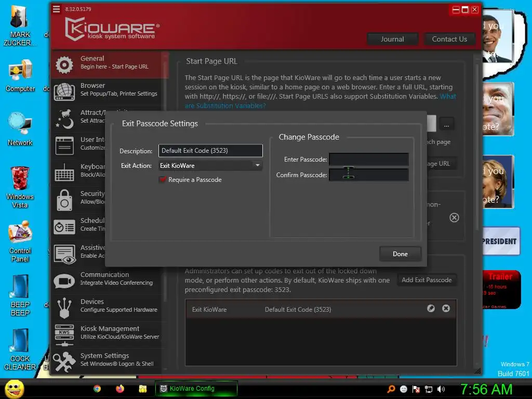The width and height of the screenshot is (532, 399).
Task: Select the Communication camera icon
Action: pos(64,281)
